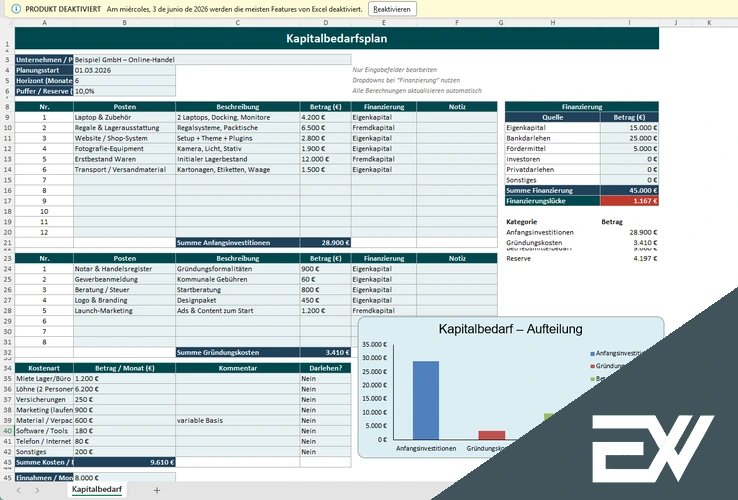
Task: Select the Software / Tools amount 180 €
Action: [124, 431]
